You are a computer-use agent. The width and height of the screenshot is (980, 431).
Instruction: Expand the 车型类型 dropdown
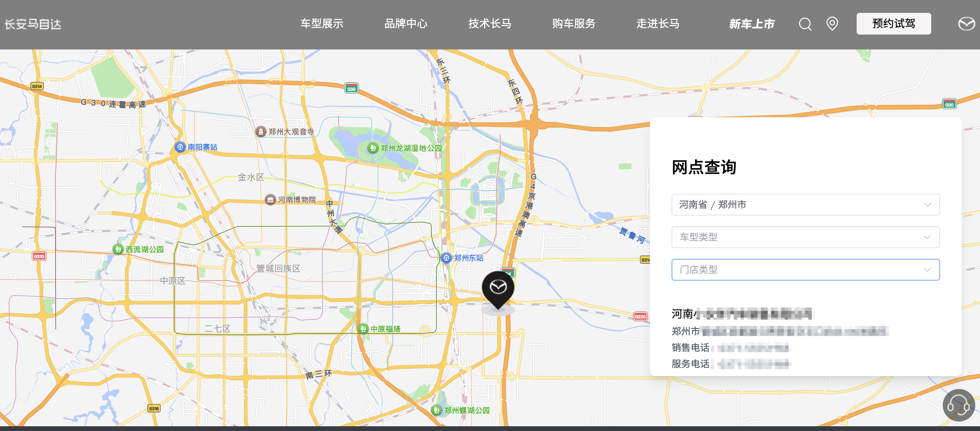[x=805, y=237]
